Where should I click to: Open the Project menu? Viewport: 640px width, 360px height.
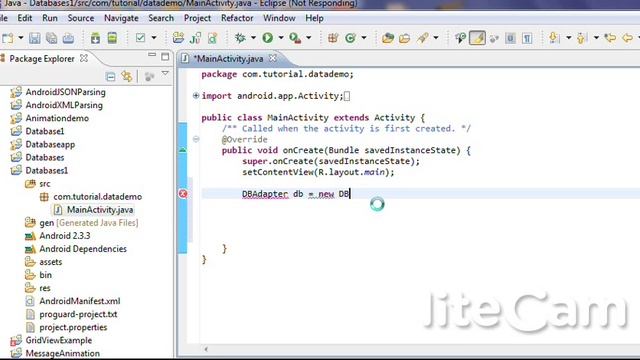point(198,18)
